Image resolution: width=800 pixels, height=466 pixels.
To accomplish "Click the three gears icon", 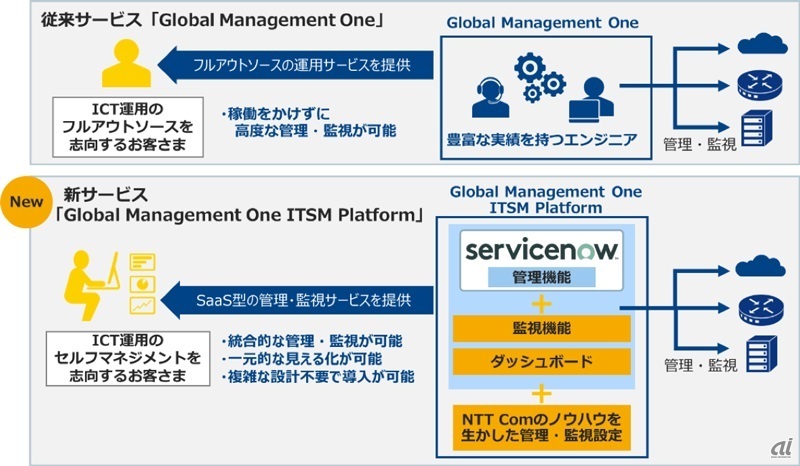I will (540, 78).
